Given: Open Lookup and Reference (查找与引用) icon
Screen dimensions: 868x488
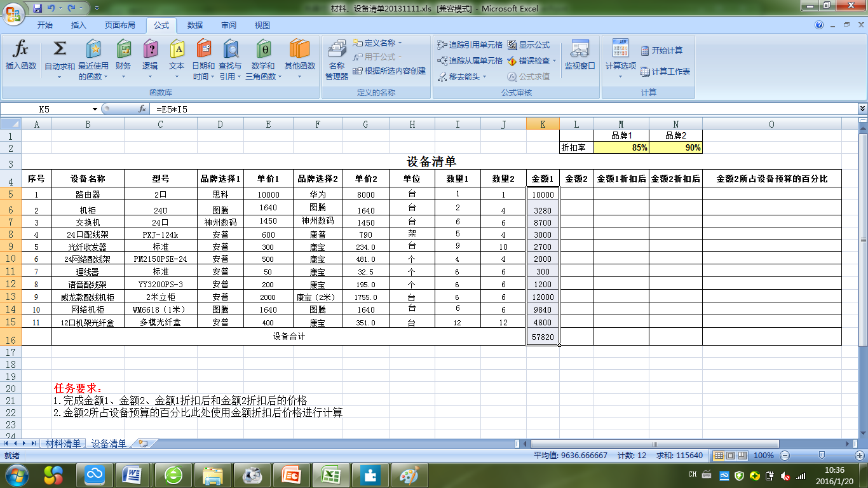Looking at the screenshot, I should click(230, 49).
